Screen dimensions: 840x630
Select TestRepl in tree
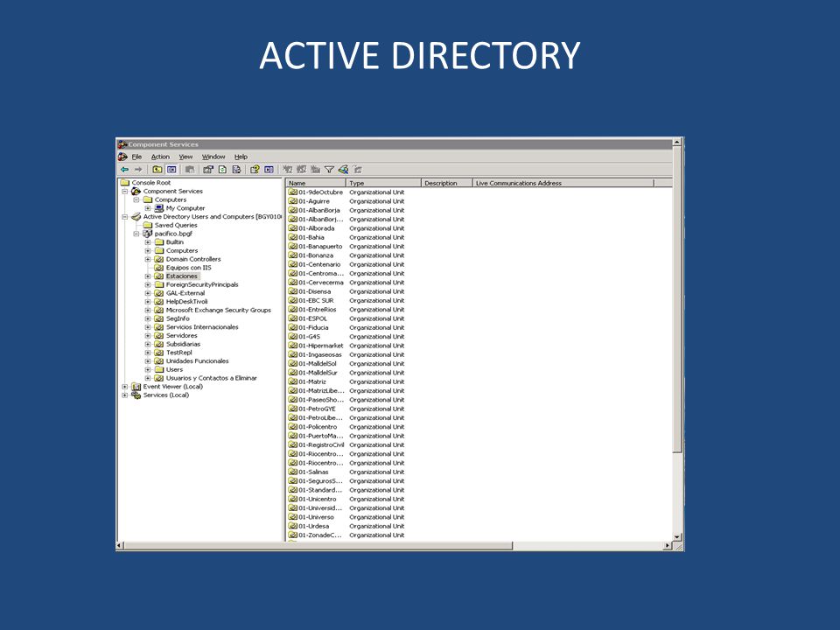tap(178, 353)
